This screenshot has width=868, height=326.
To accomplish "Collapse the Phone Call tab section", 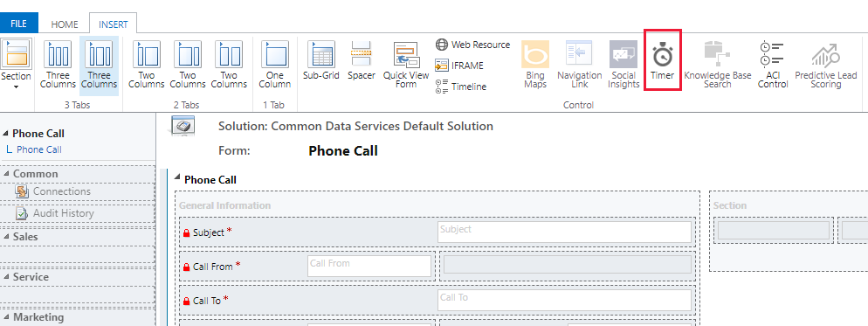I will pos(177,177).
